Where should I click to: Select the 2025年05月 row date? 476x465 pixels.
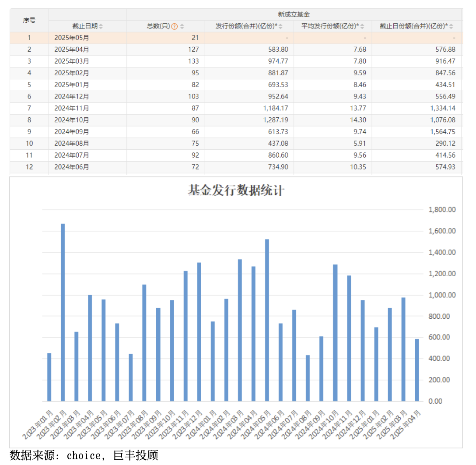click(x=72, y=38)
